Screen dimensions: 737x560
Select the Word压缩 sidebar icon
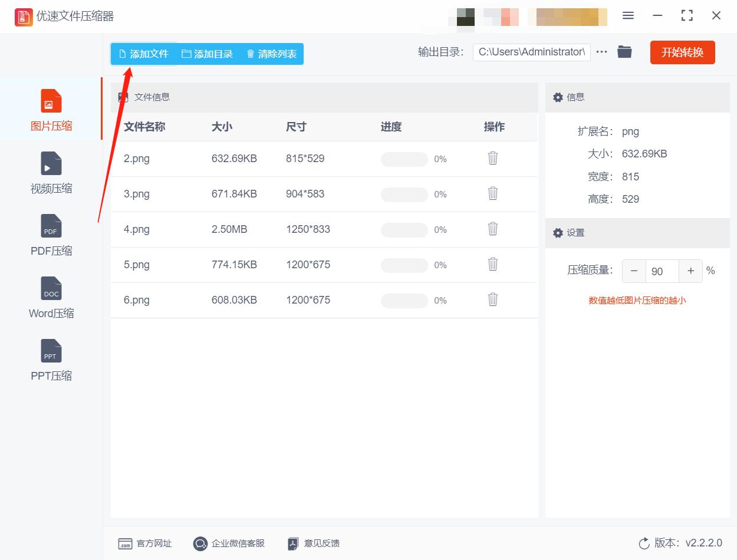click(x=51, y=296)
